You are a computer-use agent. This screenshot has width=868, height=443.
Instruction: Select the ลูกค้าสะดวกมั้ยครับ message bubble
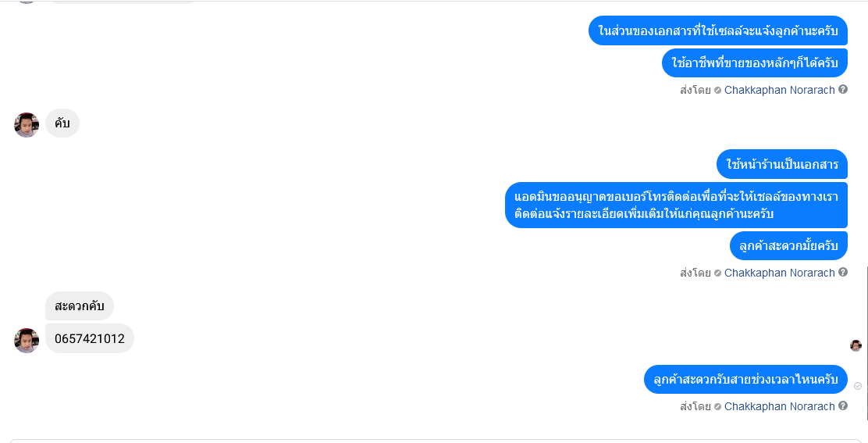tap(788, 246)
